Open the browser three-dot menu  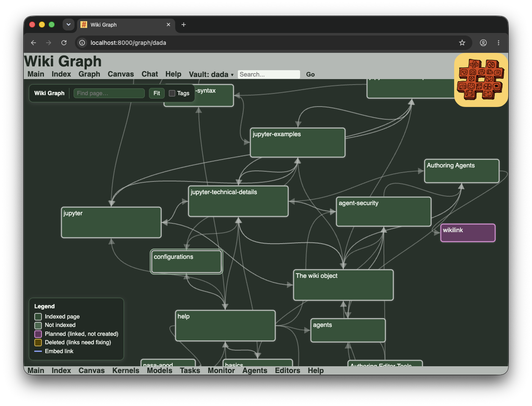point(499,43)
